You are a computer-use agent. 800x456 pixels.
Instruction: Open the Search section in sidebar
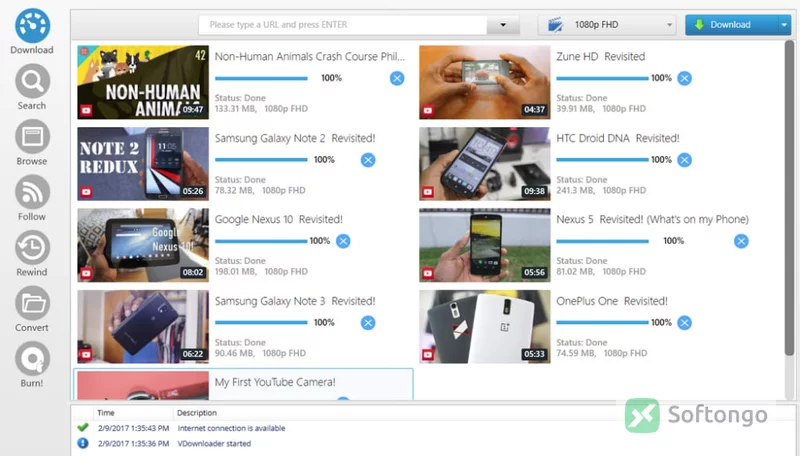32,87
